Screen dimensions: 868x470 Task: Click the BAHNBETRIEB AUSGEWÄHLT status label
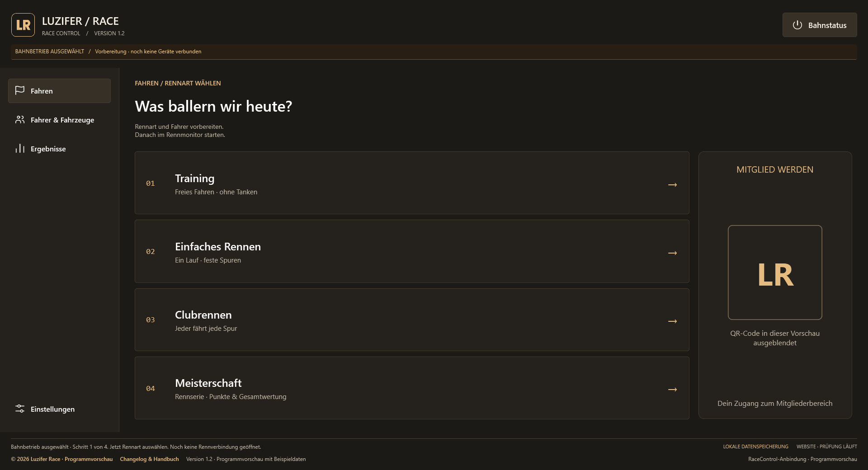[50, 52]
